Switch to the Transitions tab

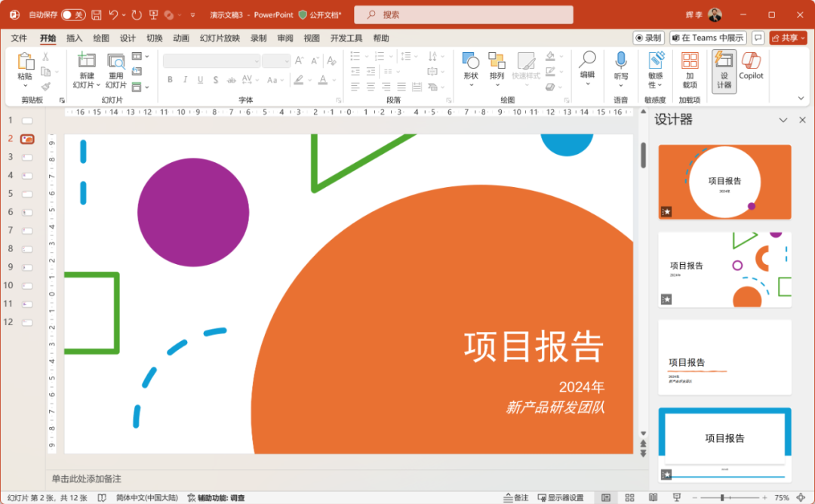coord(155,38)
